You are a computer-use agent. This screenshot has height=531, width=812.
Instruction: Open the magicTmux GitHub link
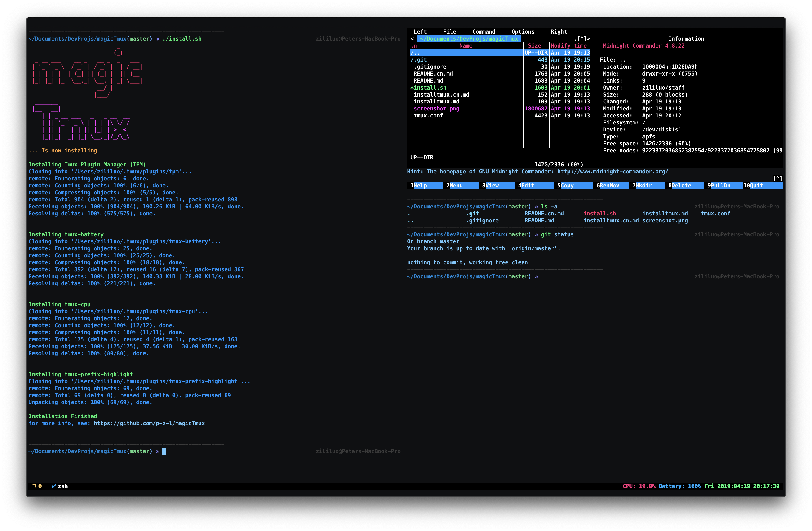tap(149, 423)
